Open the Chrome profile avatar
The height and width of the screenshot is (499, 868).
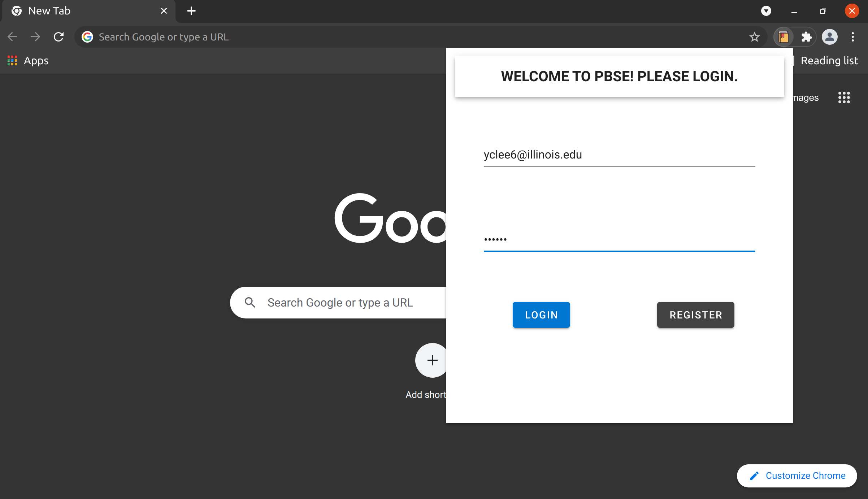[x=830, y=37]
